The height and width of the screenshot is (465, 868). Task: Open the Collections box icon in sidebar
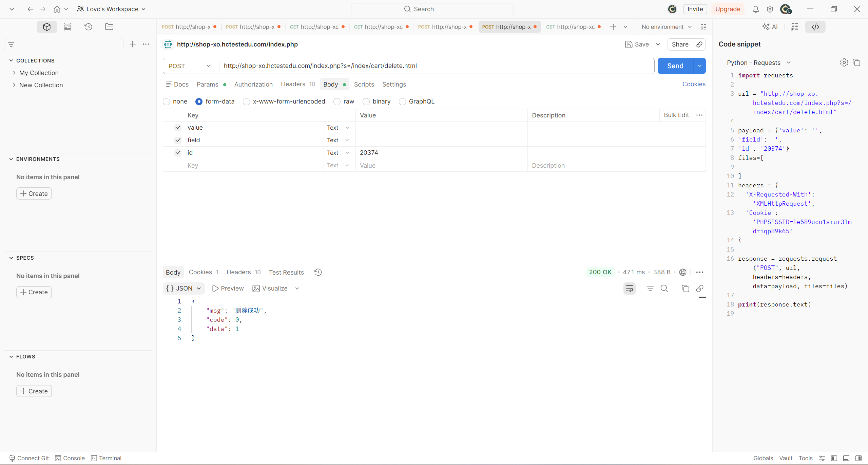pos(47,27)
